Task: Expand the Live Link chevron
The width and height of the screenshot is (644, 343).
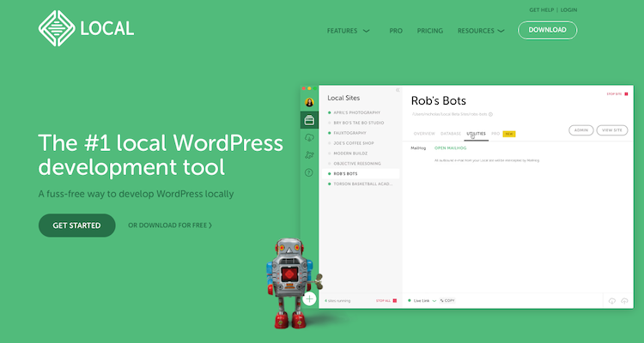Action: [x=434, y=301]
